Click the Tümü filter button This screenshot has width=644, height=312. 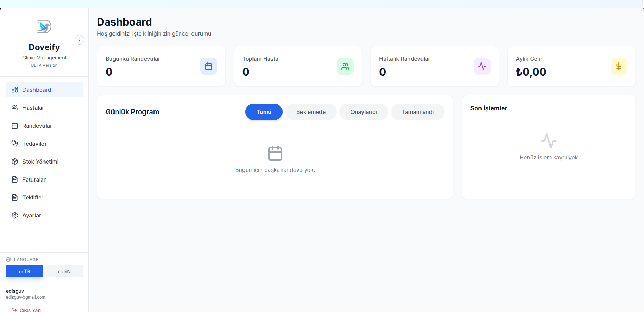click(x=264, y=112)
